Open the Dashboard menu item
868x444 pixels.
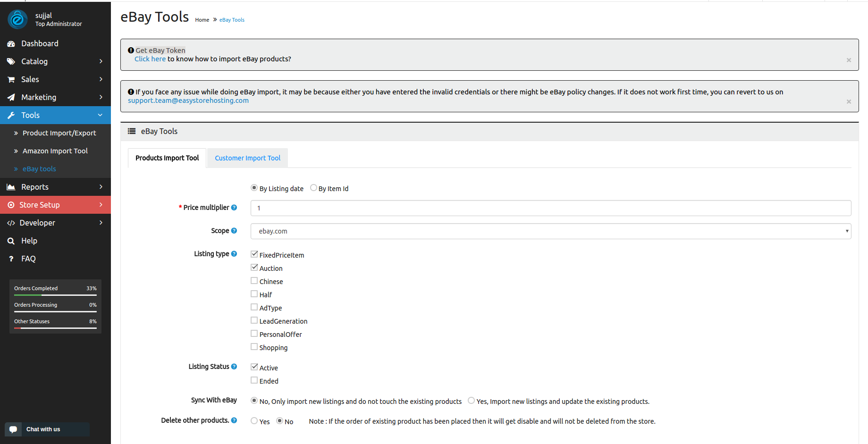pyautogui.click(x=55, y=43)
